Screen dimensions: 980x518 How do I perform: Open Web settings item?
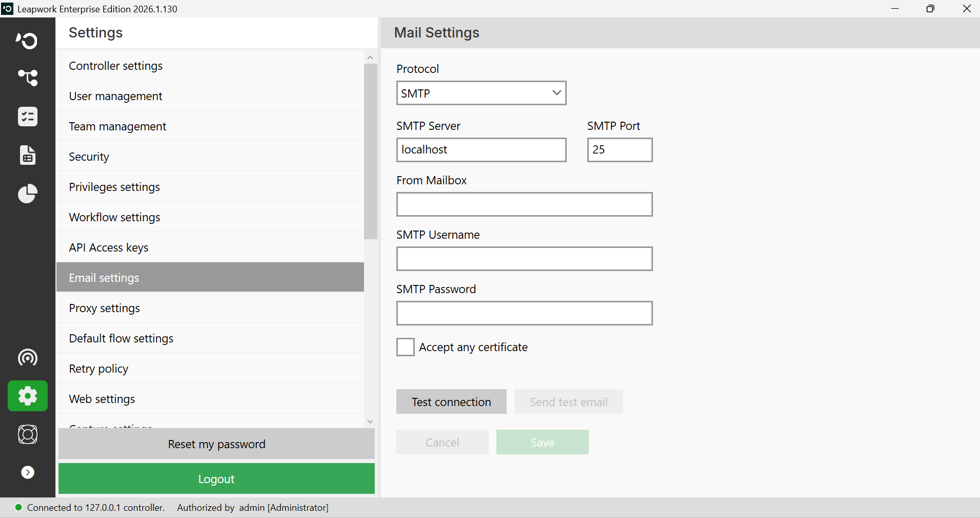(x=210, y=399)
